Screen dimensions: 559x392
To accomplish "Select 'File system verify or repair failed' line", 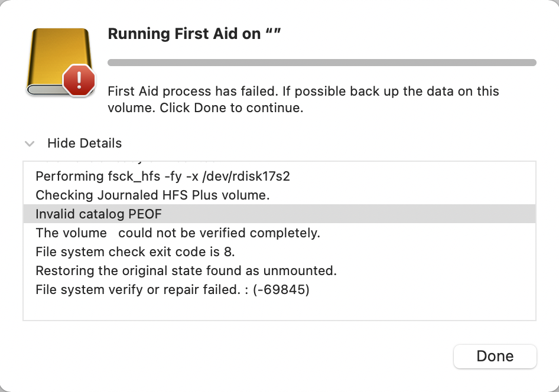I will click(x=173, y=290).
